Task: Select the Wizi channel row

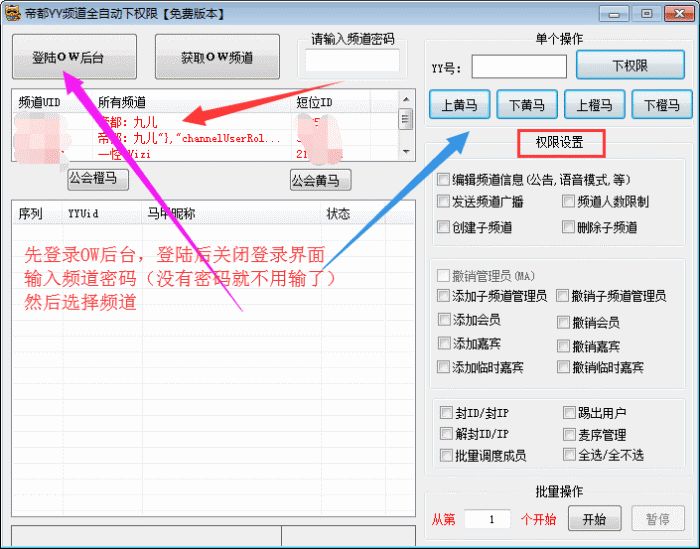Action: 205,154
